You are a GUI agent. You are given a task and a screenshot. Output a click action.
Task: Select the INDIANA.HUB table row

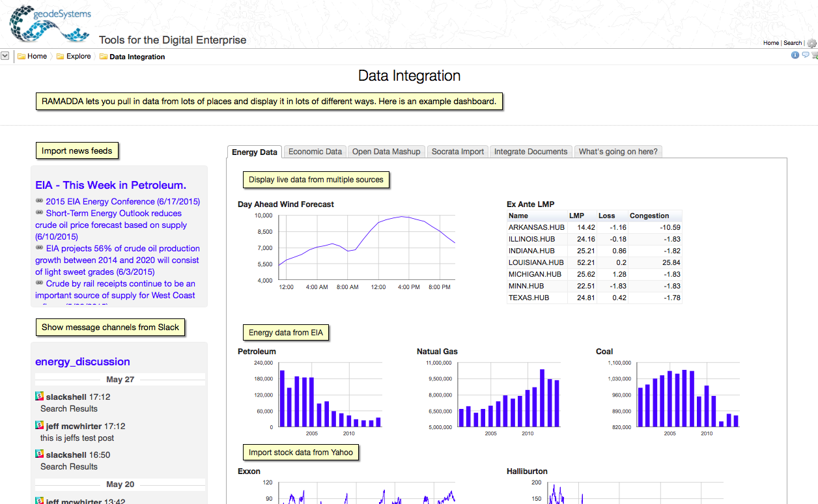[595, 251]
